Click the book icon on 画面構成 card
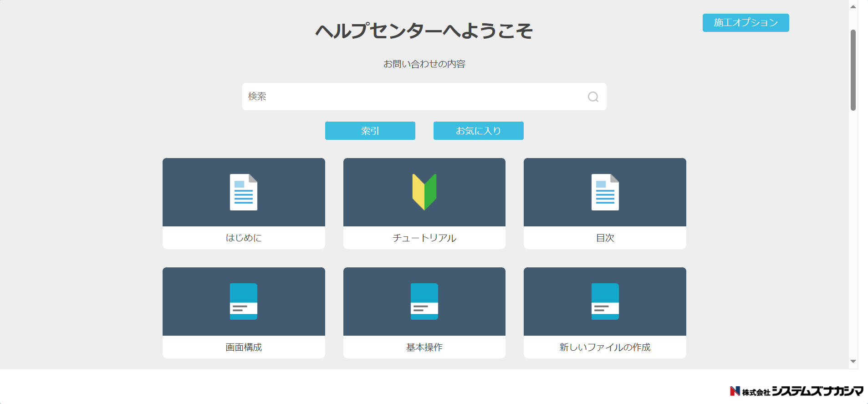 click(244, 302)
